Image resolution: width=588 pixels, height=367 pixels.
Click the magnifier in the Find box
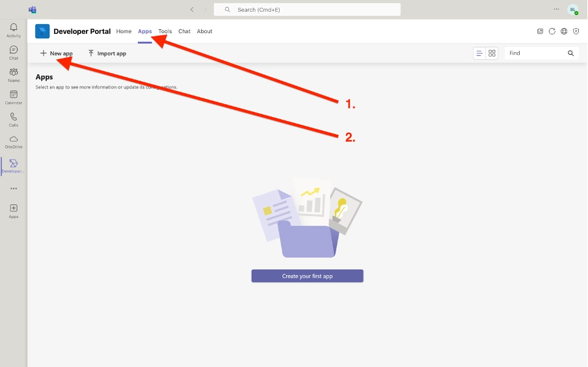570,53
